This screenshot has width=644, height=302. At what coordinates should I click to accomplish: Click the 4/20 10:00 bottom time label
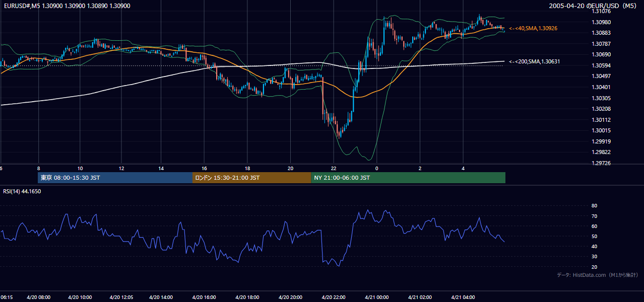point(80,297)
